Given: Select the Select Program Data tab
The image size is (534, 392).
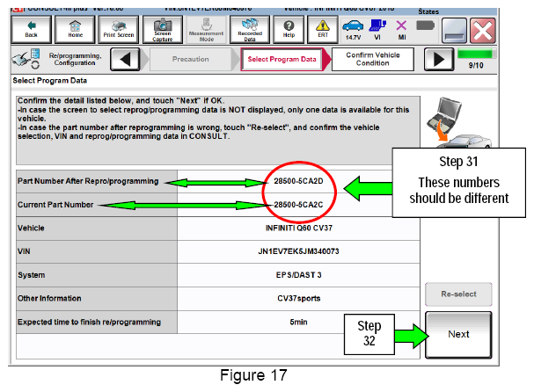Looking at the screenshot, I should point(282,59).
